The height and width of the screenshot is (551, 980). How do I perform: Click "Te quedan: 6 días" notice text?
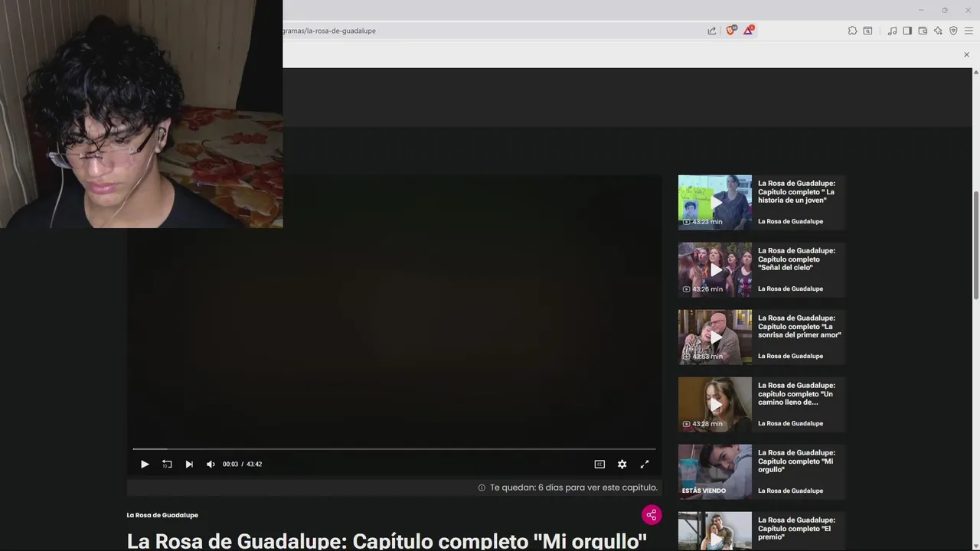click(x=573, y=487)
